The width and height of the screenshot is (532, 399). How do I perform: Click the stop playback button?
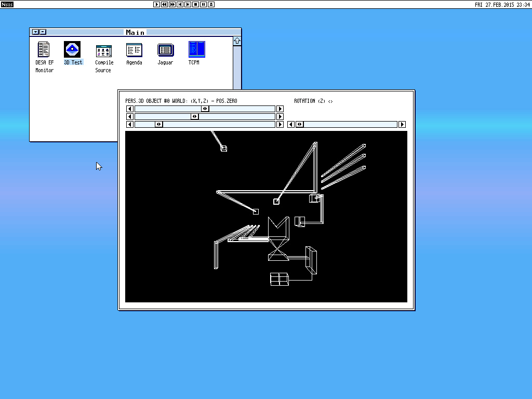pos(196,4)
